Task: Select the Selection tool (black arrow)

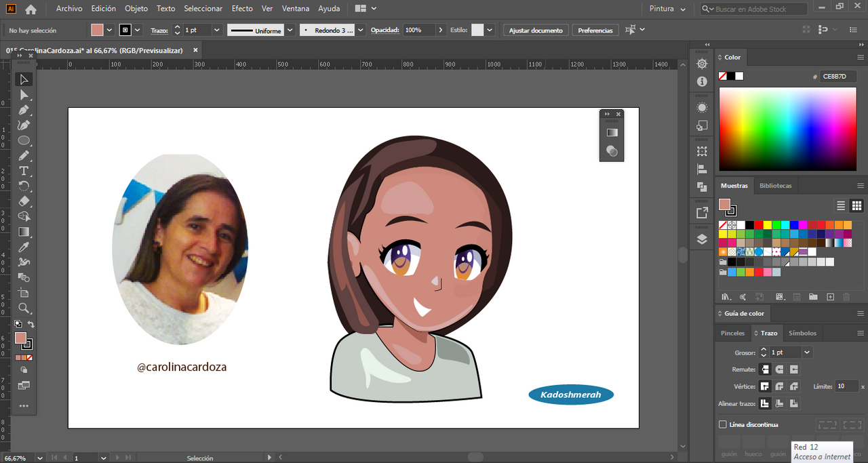Action: point(24,79)
